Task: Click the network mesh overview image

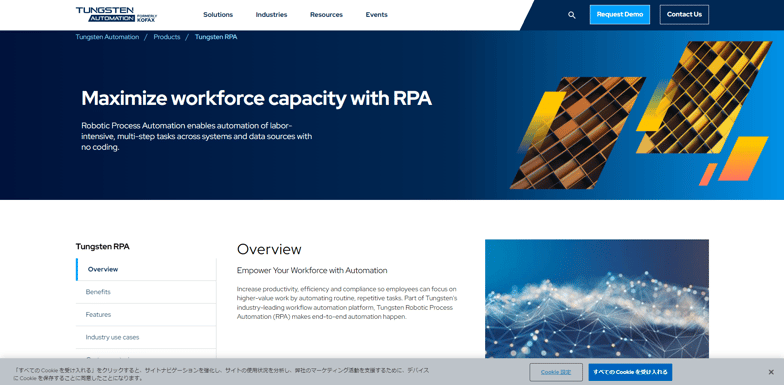Action: tap(597, 298)
